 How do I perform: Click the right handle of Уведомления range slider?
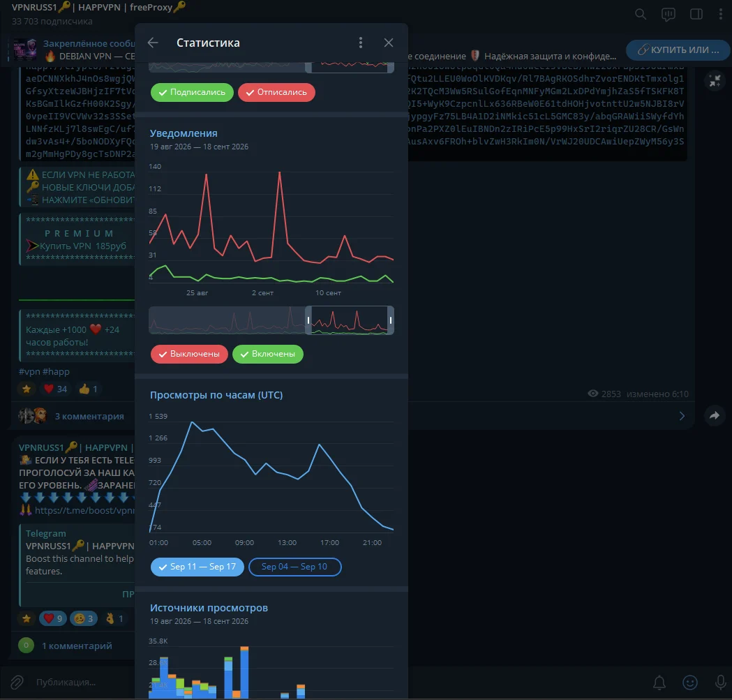[391, 320]
